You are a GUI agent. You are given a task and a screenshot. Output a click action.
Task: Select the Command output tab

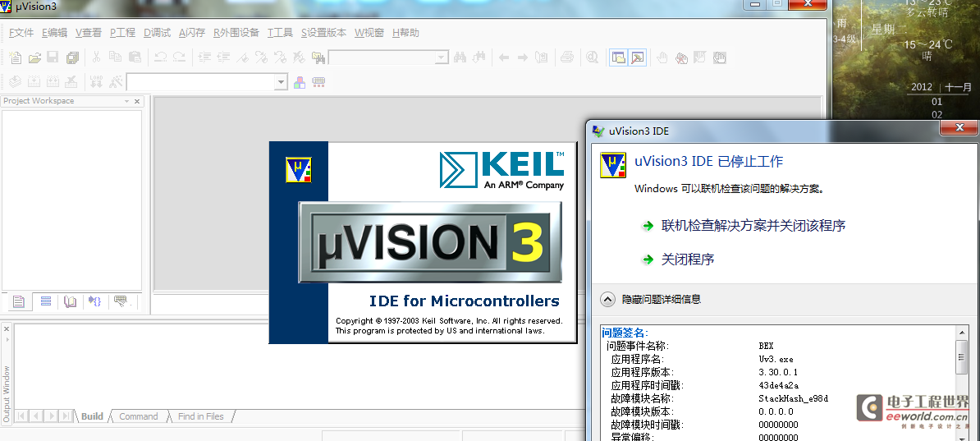click(x=138, y=416)
